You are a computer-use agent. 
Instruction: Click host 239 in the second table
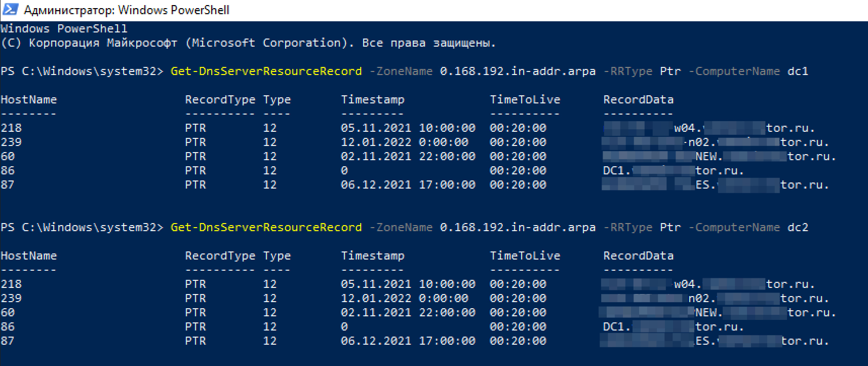[11, 298]
